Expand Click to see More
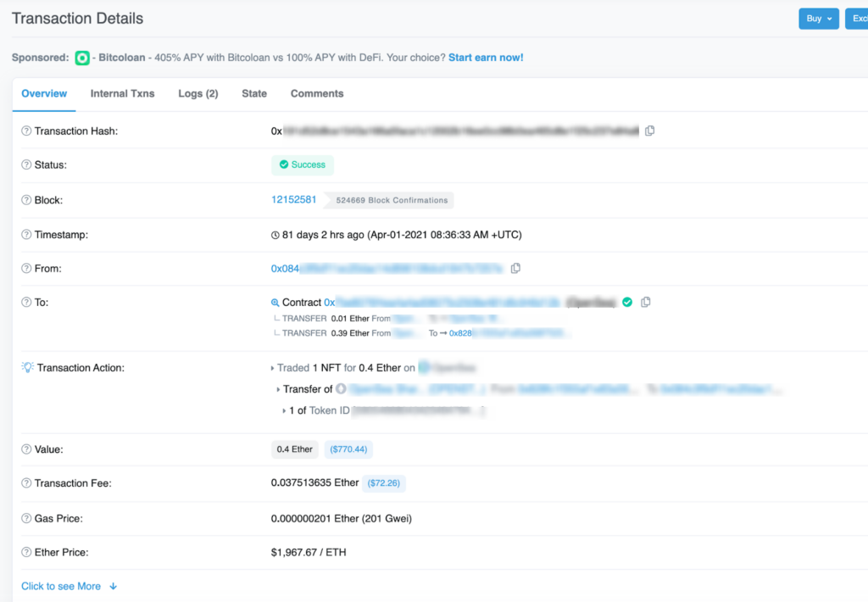Viewport: 868px width, 602px height. 70,586
